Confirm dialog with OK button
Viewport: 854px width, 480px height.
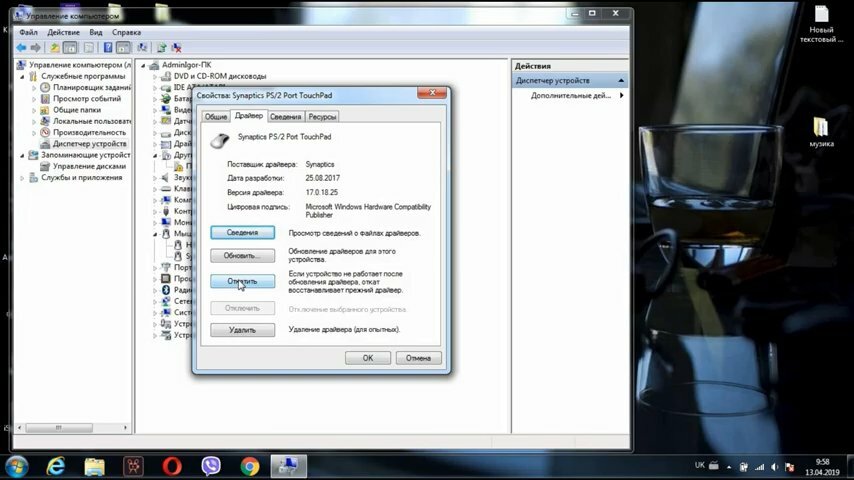(368, 358)
